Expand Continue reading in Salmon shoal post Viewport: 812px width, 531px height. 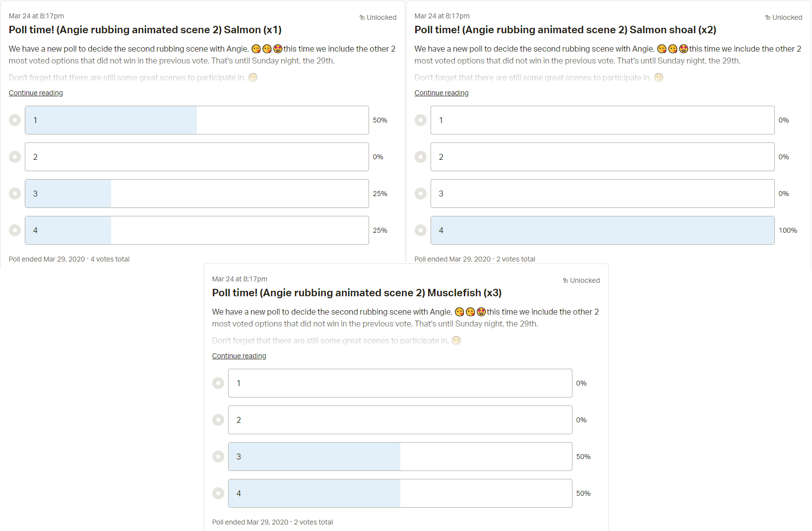(441, 93)
